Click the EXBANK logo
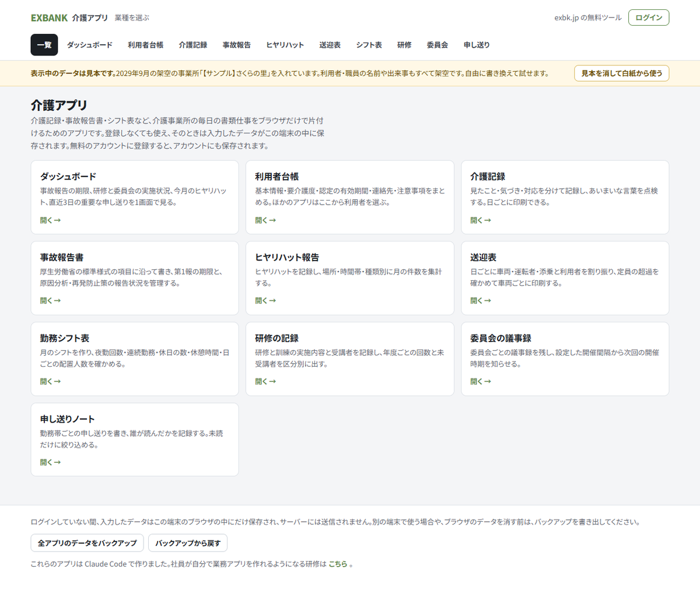This screenshot has width=700, height=601. click(49, 18)
